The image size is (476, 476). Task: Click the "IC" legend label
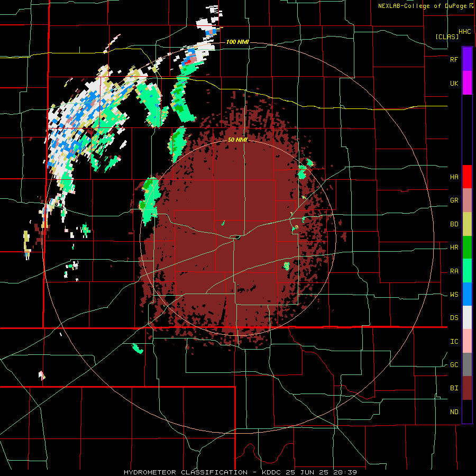coord(454,342)
